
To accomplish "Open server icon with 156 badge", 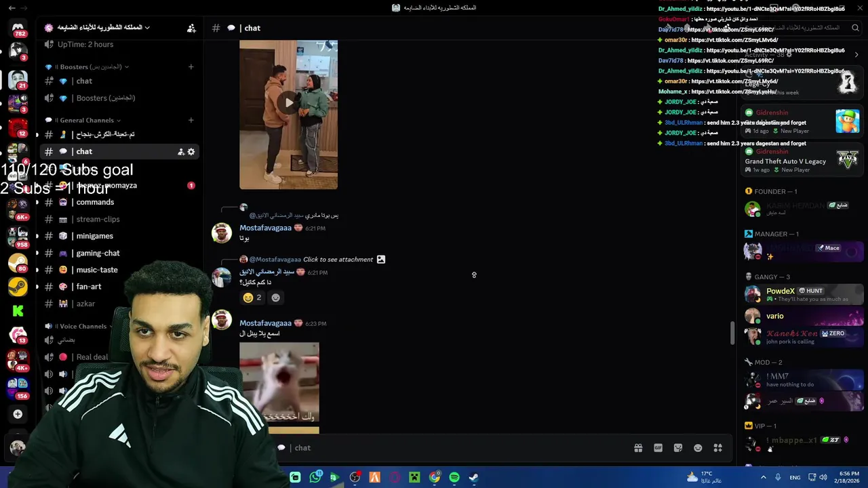I will click(18, 388).
